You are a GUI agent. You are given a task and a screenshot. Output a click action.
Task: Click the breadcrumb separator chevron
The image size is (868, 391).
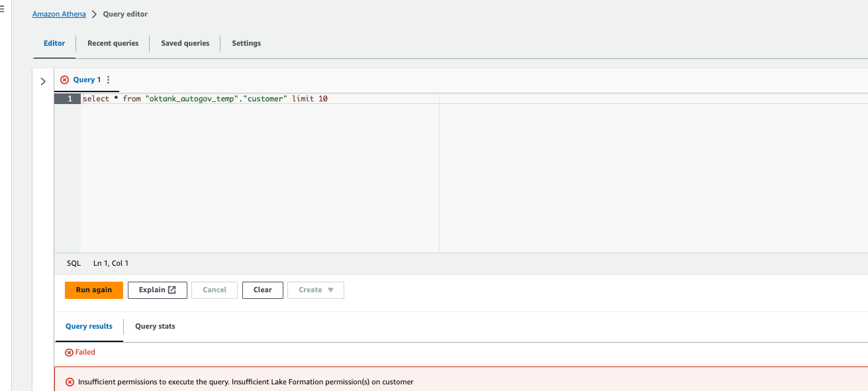(x=94, y=14)
